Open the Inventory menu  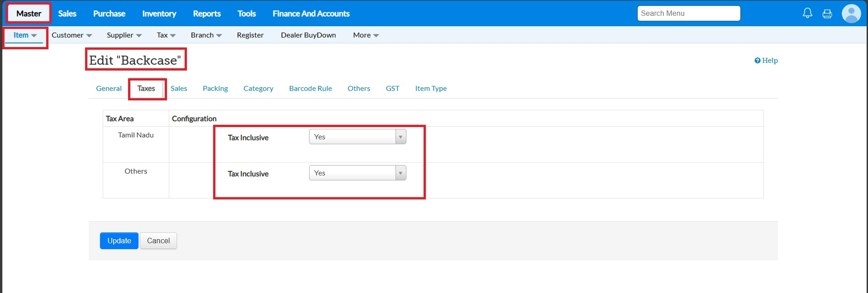159,14
